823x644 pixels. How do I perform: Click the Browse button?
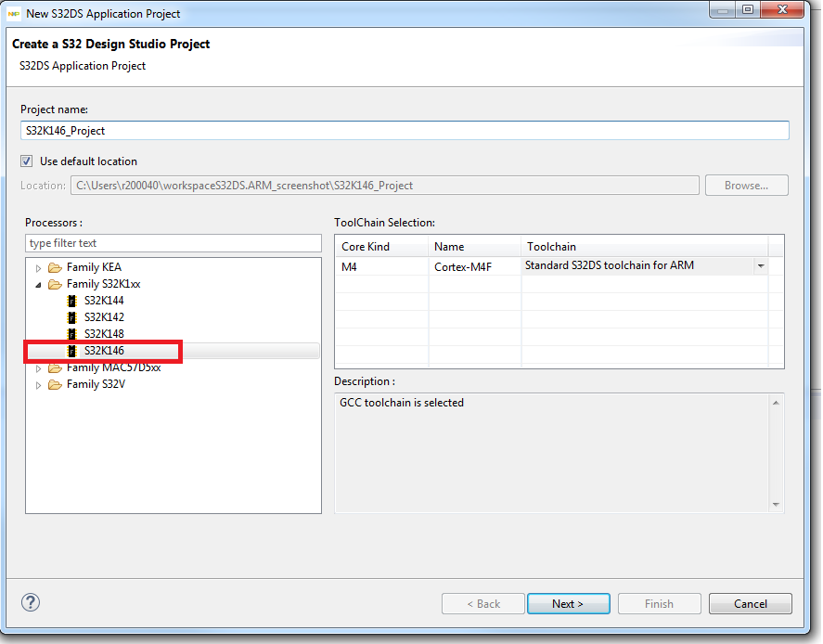point(746,186)
